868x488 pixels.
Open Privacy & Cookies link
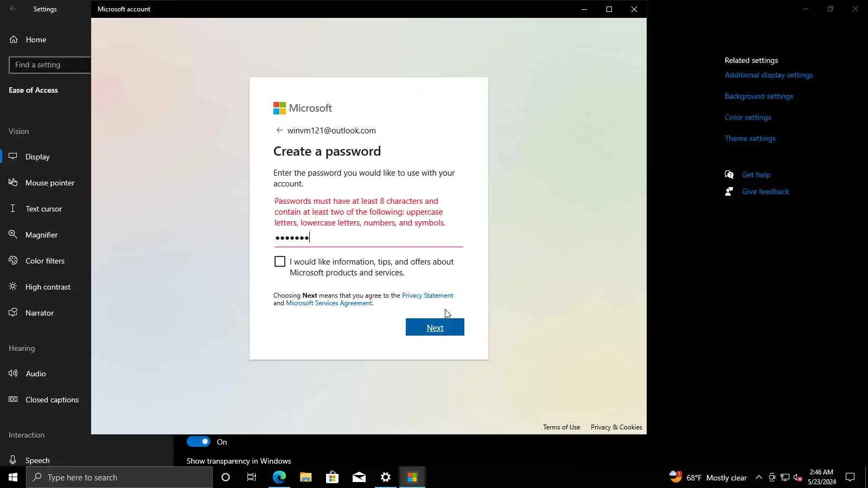[616, 427]
